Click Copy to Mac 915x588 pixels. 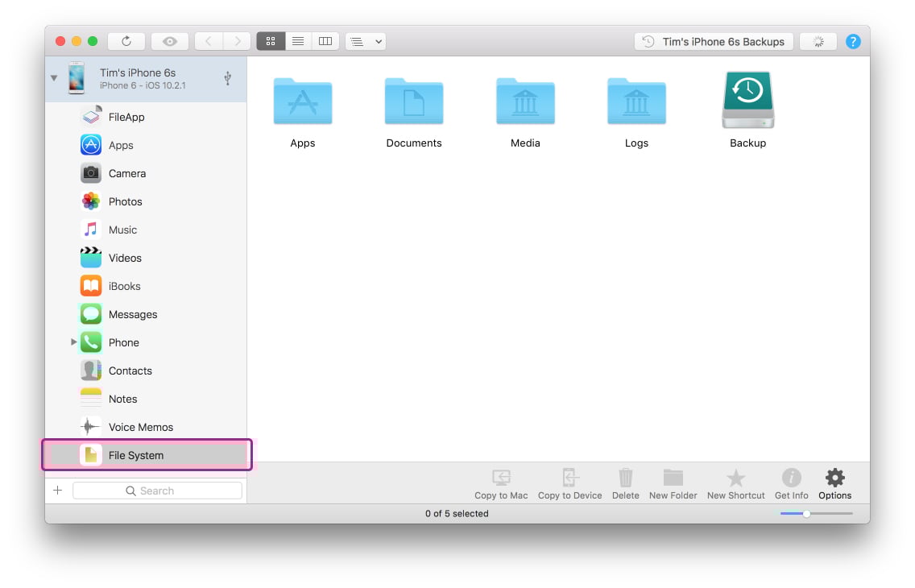pyautogui.click(x=501, y=485)
